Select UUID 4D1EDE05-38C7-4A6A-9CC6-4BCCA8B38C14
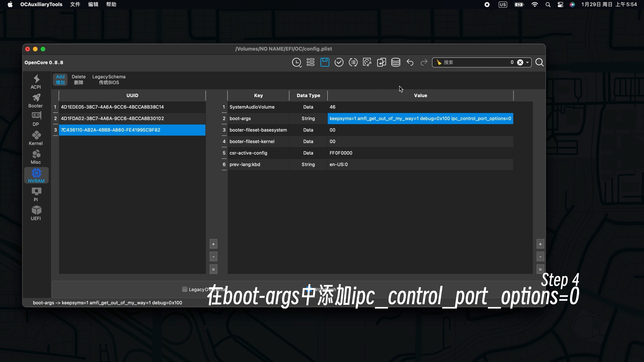This screenshot has height=362, width=644. pos(132,107)
